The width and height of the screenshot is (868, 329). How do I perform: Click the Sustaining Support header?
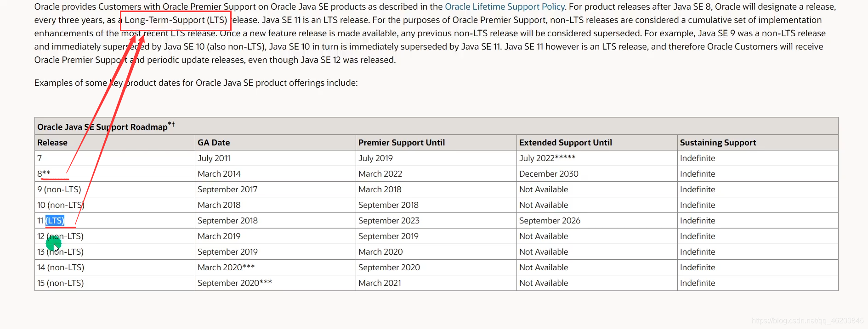pos(718,143)
